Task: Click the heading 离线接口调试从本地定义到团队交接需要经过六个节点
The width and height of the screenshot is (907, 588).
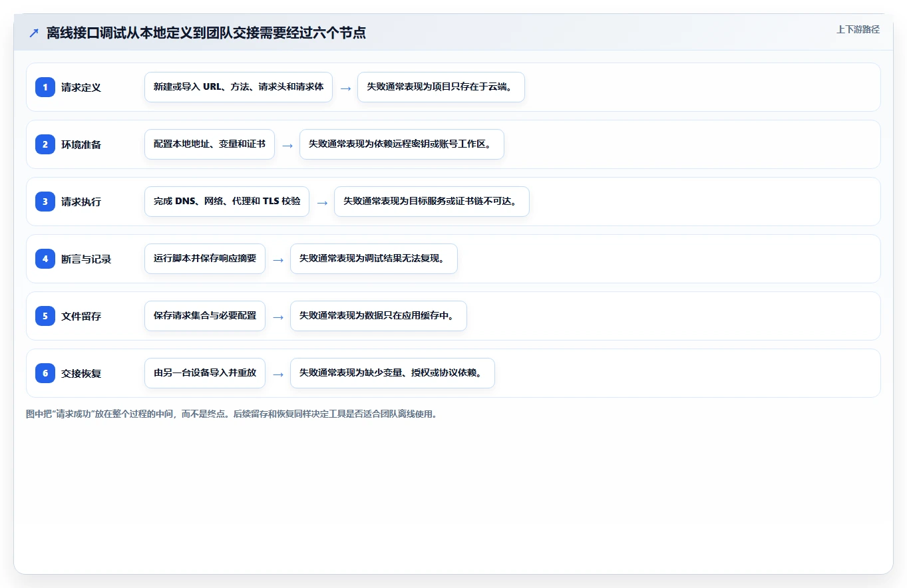Action: [206, 33]
